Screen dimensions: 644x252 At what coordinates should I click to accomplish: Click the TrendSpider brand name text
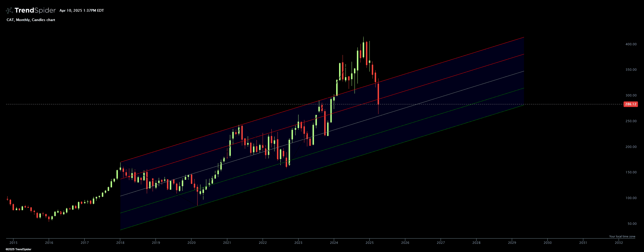[x=35, y=11]
